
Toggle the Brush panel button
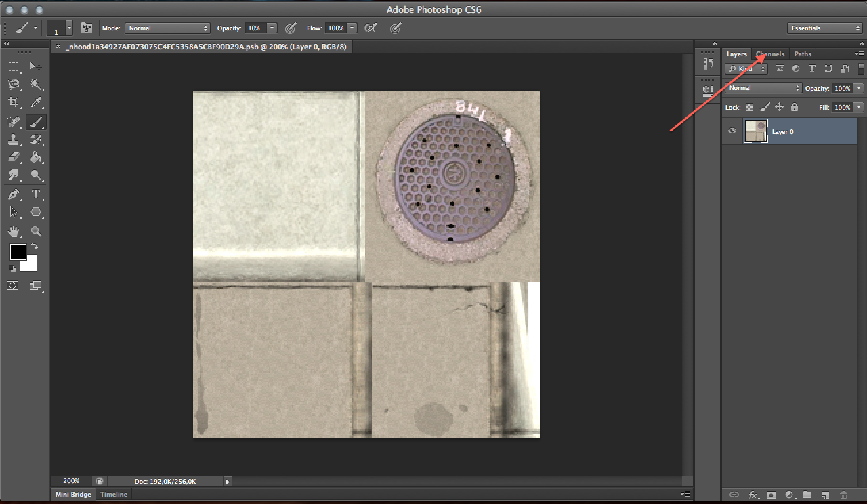[x=87, y=28]
